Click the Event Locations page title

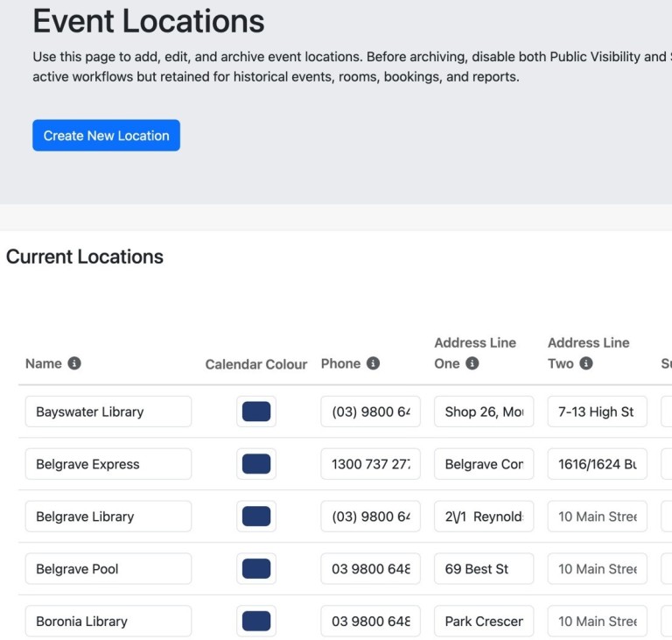(148, 21)
